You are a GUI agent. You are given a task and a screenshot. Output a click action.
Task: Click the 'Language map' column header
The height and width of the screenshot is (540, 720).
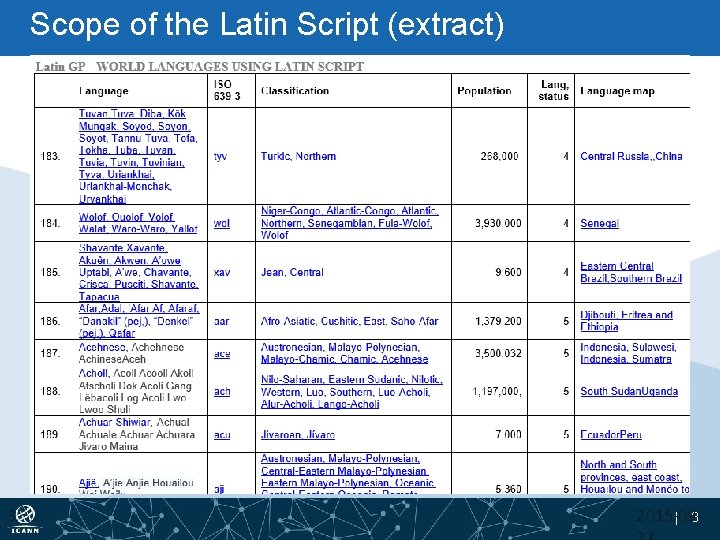click(x=617, y=91)
